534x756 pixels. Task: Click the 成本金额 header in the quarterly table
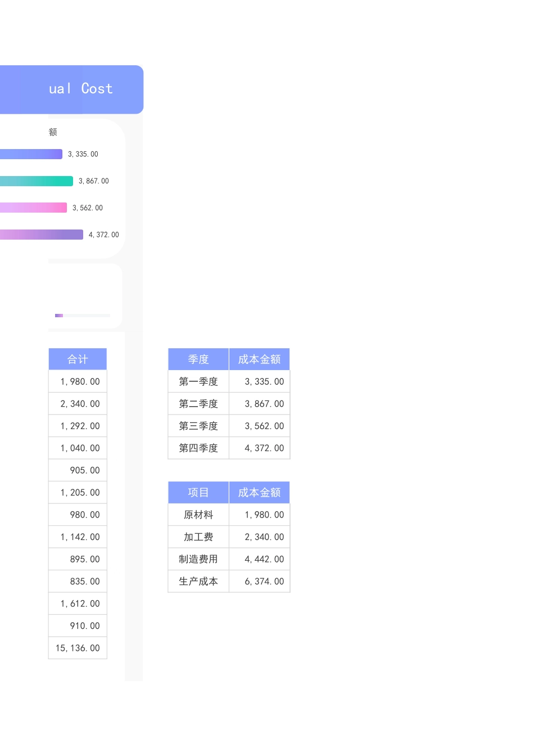pyautogui.click(x=259, y=359)
